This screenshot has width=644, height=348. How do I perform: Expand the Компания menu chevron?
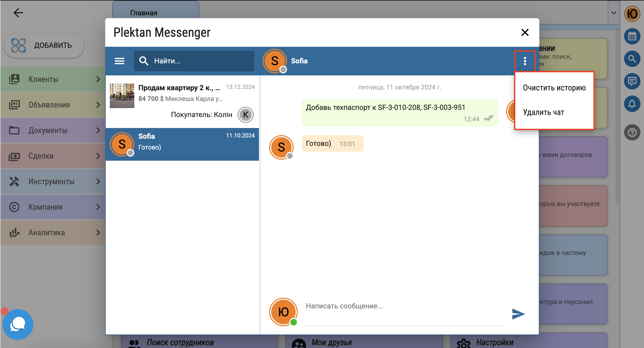pos(98,207)
